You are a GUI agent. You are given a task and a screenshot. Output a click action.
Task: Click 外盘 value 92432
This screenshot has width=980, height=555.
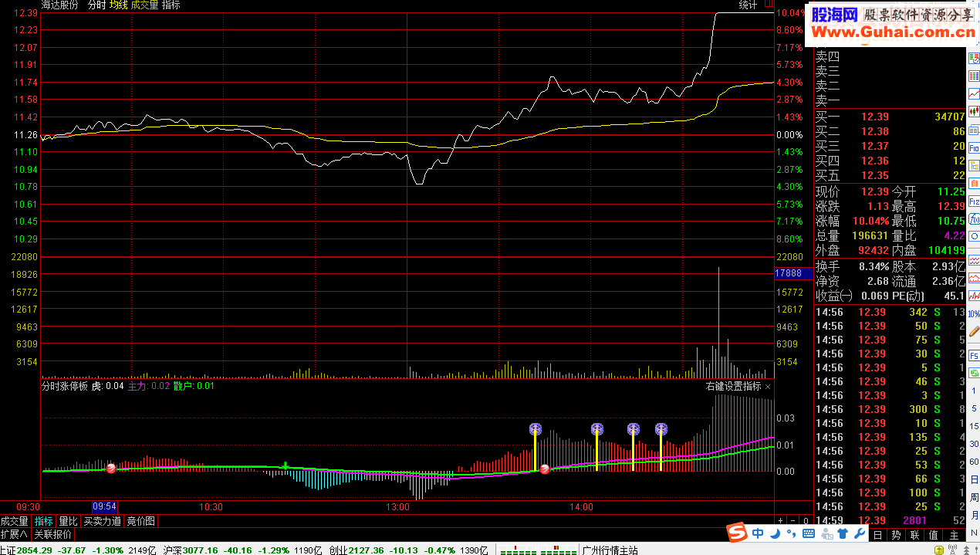873,250
